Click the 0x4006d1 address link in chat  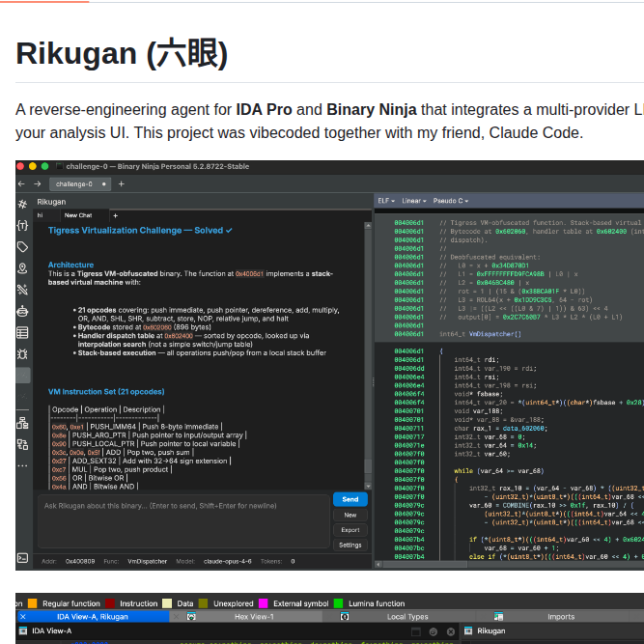(x=249, y=274)
